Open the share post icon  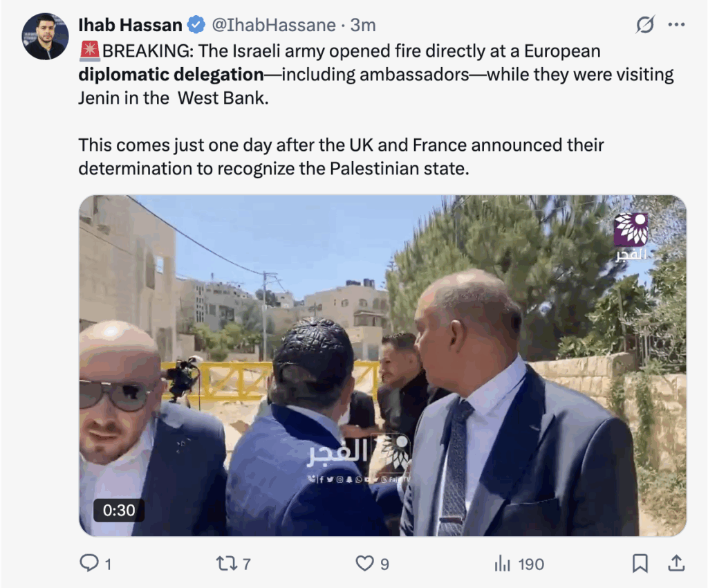(x=676, y=563)
